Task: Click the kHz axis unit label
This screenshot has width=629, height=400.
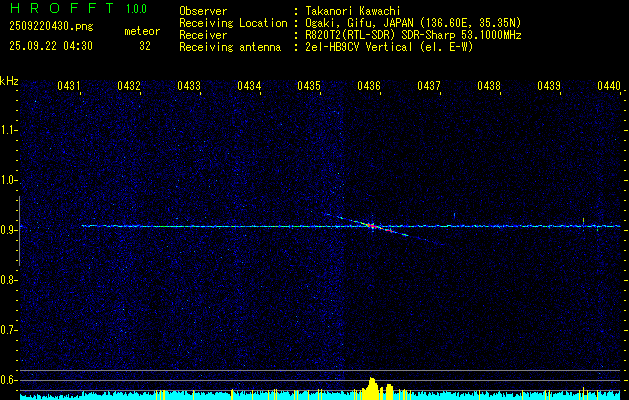Action: tap(9, 81)
